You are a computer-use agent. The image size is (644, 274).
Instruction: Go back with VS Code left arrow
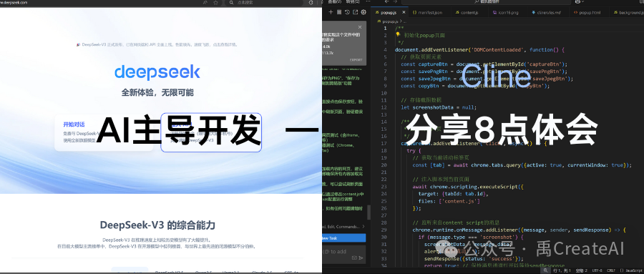(386, 2)
